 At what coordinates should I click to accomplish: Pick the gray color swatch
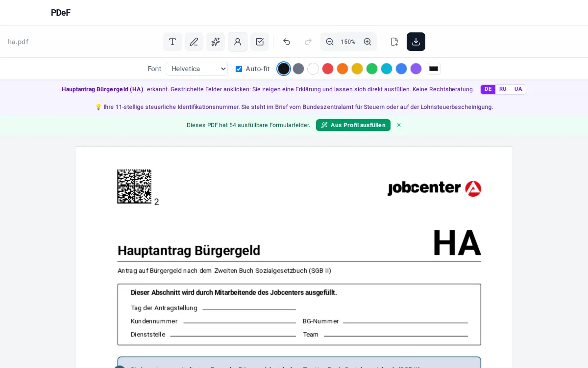click(298, 69)
